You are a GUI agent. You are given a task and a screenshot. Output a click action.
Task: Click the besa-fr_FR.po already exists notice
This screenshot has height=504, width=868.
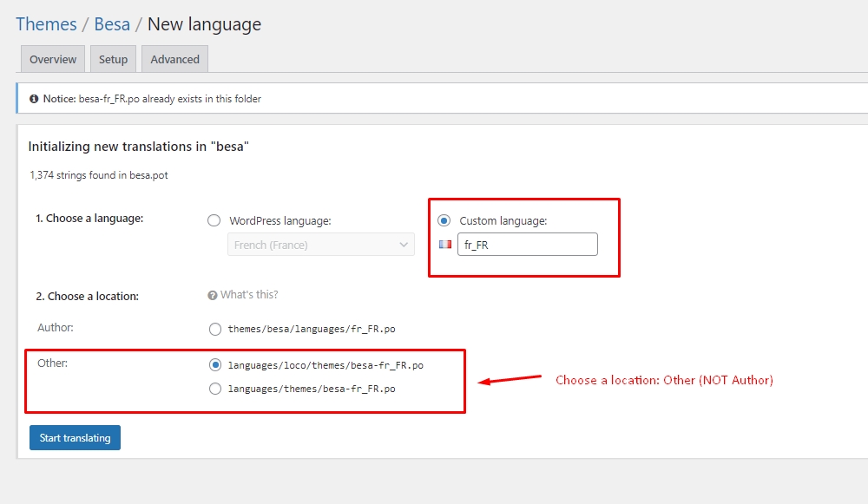pyautogui.click(x=170, y=99)
